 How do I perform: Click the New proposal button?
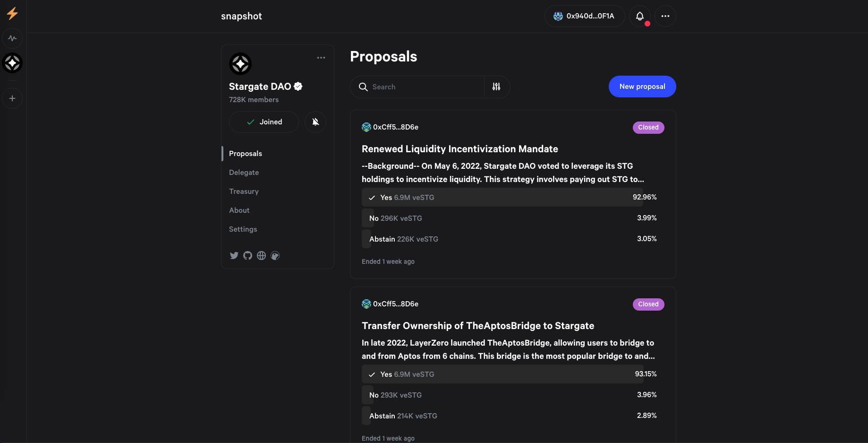(x=642, y=87)
